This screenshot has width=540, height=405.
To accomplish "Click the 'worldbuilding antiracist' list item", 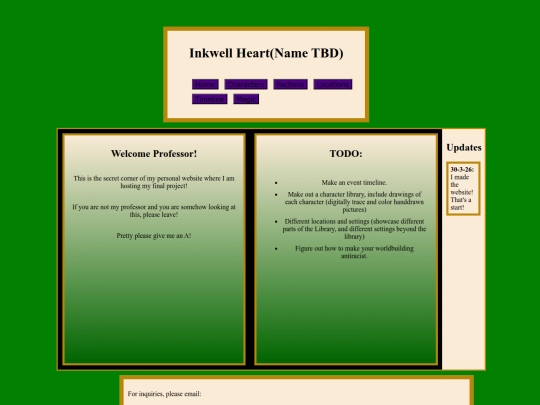I will coord(354,252).
